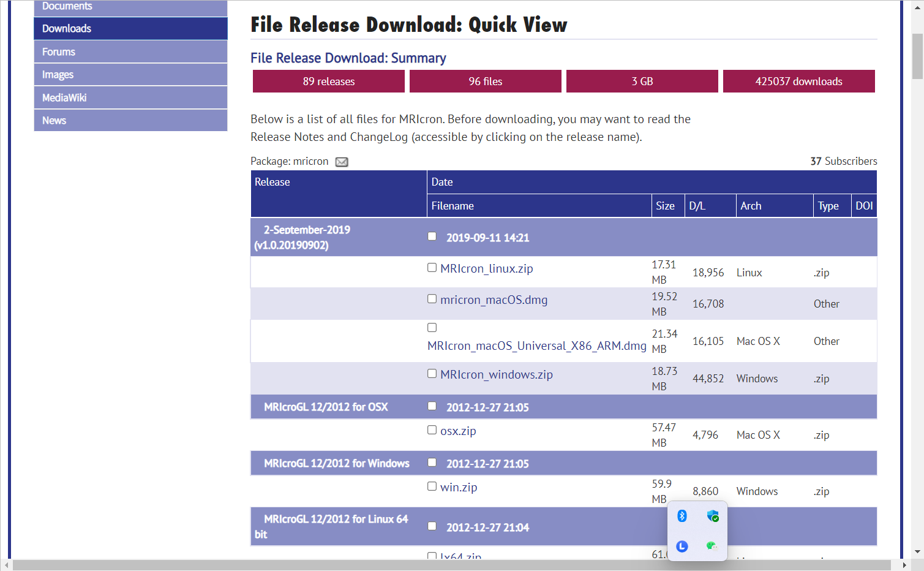Tick the MRIcron_windows.zip checkbox

pos(432,374)
